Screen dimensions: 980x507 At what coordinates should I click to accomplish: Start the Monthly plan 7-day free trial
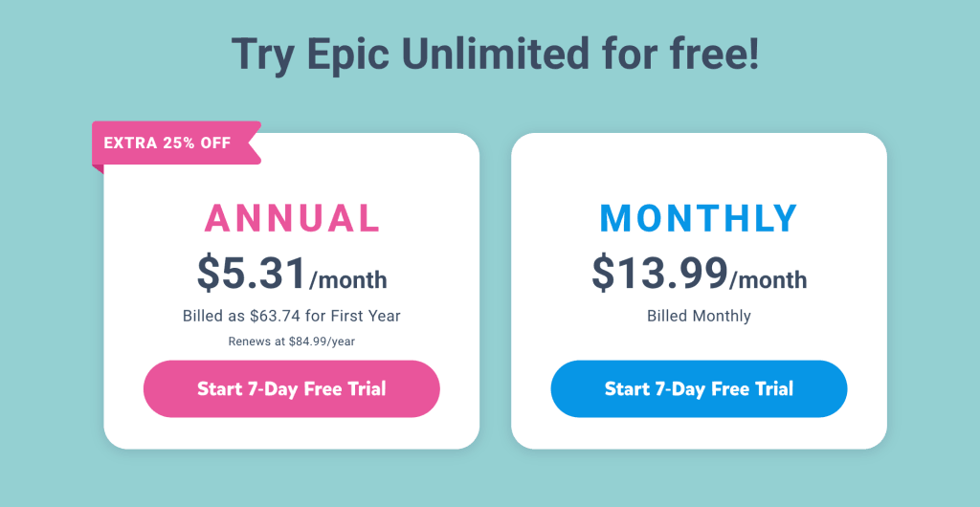pos(699,388)
